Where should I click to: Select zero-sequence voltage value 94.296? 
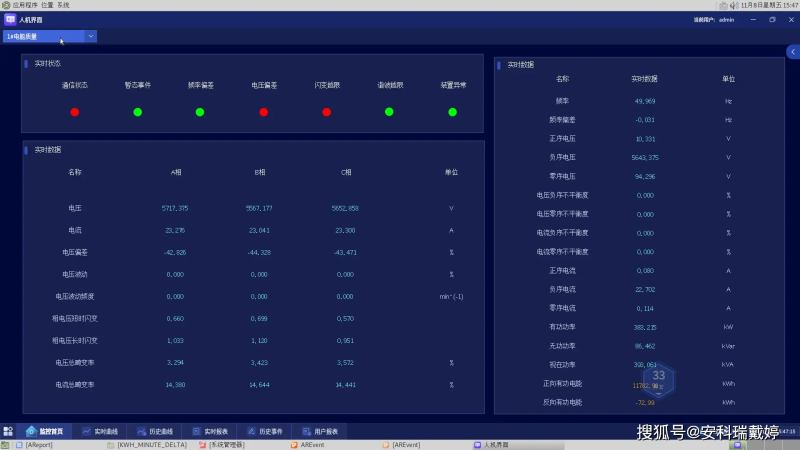[x=645, y=177]
